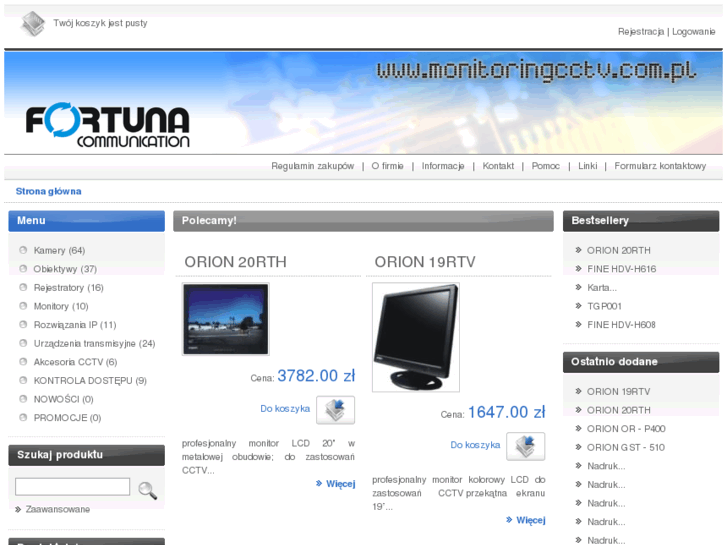
Task: Open Informacje page
Action: (x=443, y=166)
